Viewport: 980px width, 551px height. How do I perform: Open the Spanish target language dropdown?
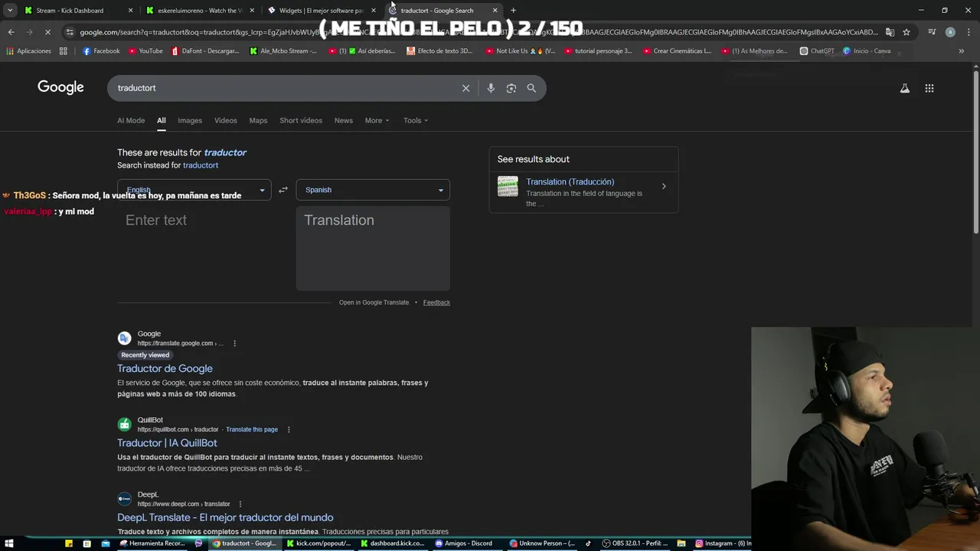(373, 190)
